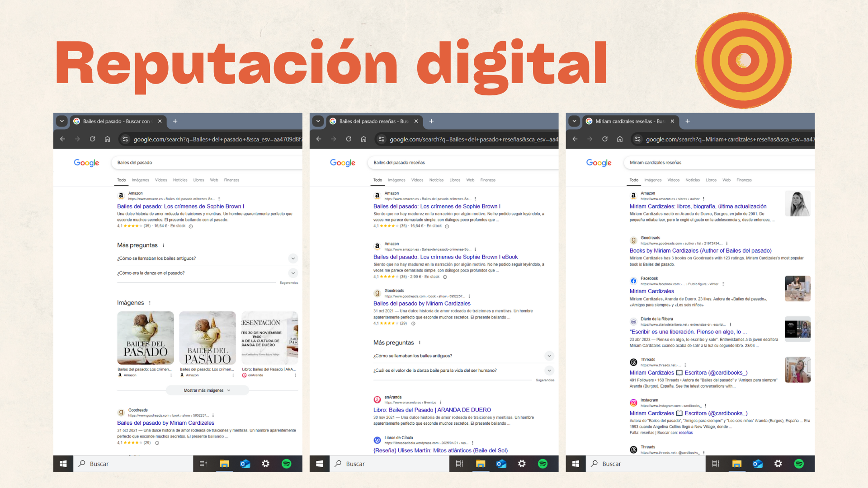868x488 pixels.
Task: Open 'Books by Miriam Cardizales' Goodreads link
Action: tap(700, 251)
